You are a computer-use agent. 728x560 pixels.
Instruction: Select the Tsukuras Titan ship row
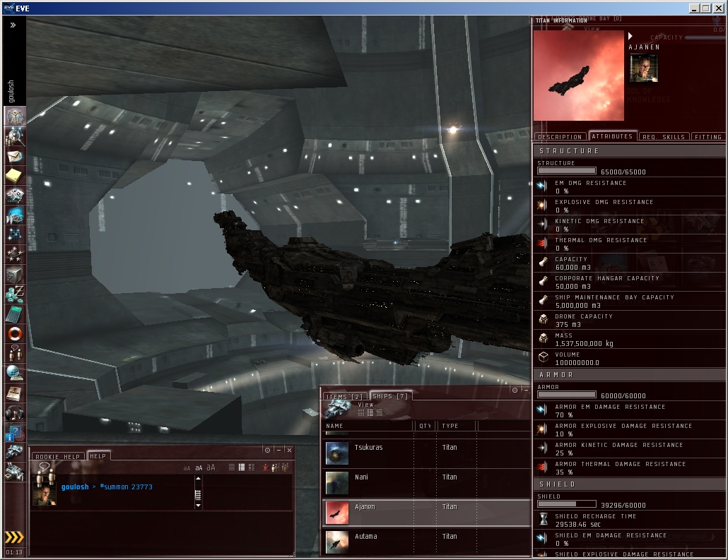pos(426,453)
